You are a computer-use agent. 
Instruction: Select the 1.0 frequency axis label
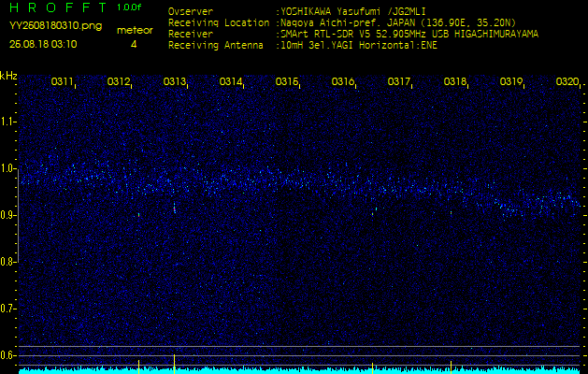[7, 168]
